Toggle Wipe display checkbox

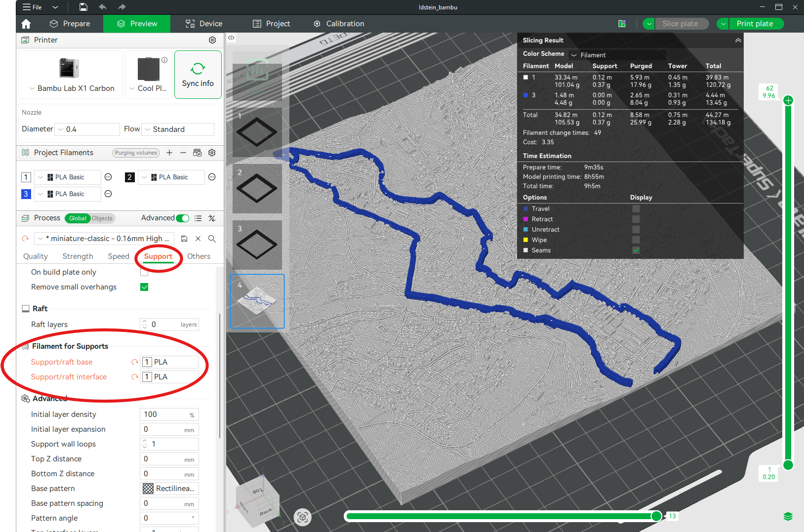pyautogui.click(x=636, y=240)
